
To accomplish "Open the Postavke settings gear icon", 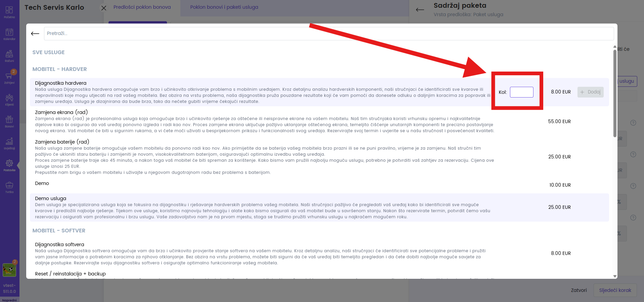I will click(9, 165).
